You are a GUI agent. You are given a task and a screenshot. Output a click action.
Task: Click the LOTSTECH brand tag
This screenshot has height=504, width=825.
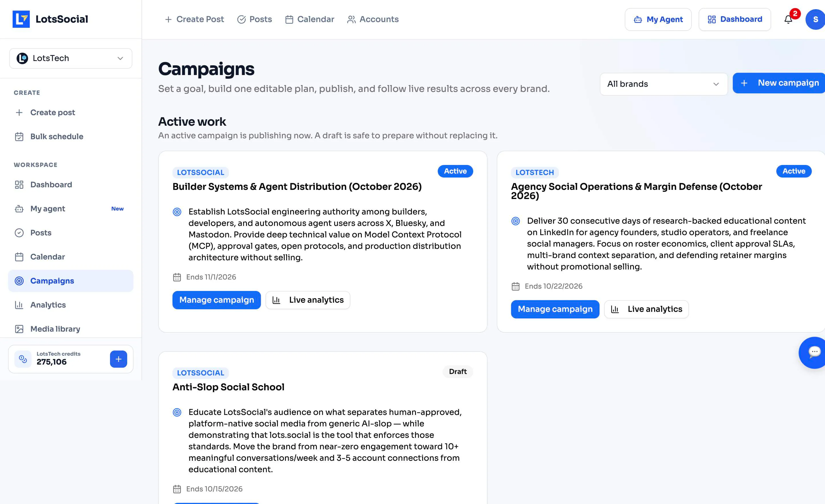click(535, 173)
